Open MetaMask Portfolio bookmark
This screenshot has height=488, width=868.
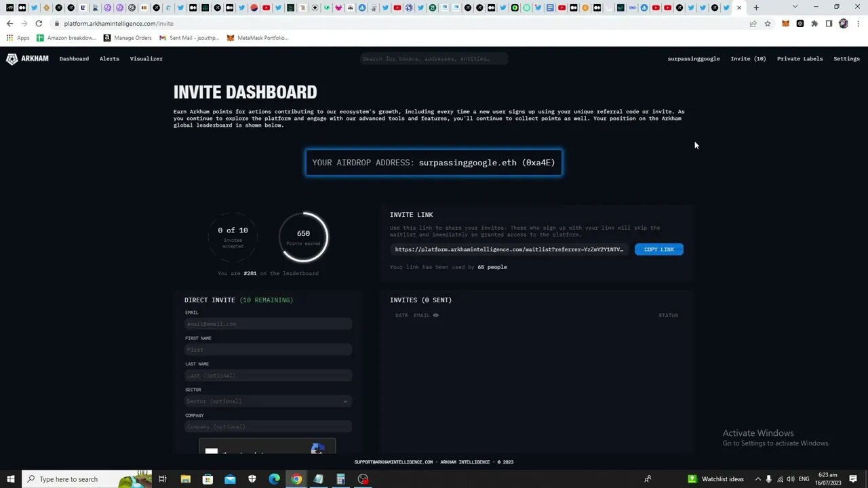258,38
